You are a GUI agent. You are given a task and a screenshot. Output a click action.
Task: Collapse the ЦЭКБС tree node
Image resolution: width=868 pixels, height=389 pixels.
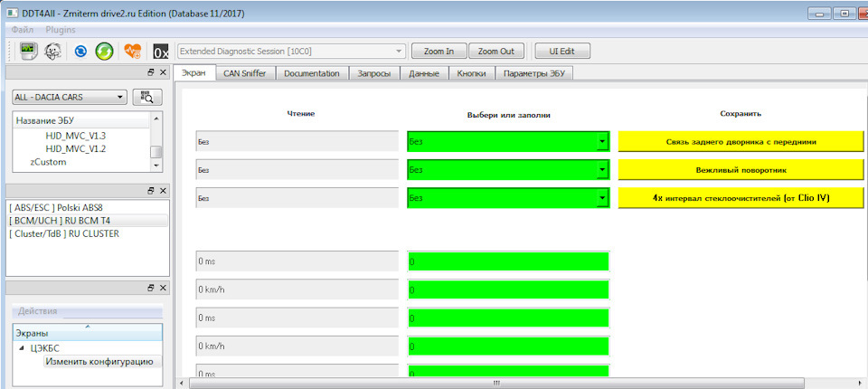(x=22, y=348)
